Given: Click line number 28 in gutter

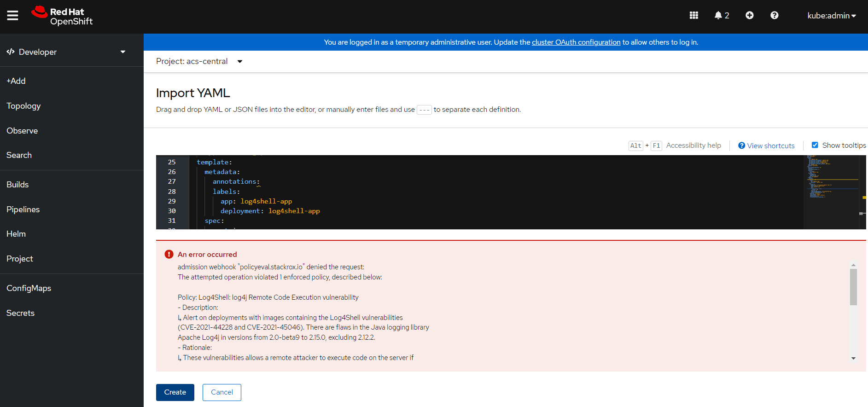Looking at the screenshot, I should 172,192.
